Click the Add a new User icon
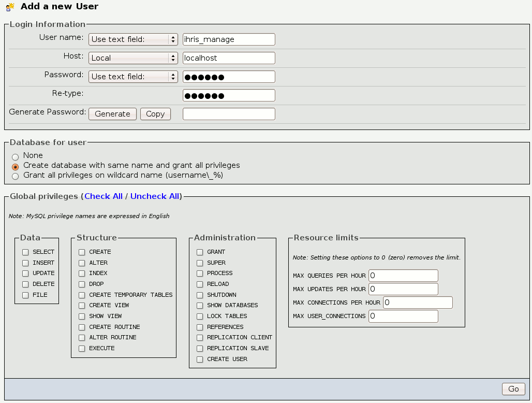The height and width of the screenshot is (403, 532). point(10,7)
